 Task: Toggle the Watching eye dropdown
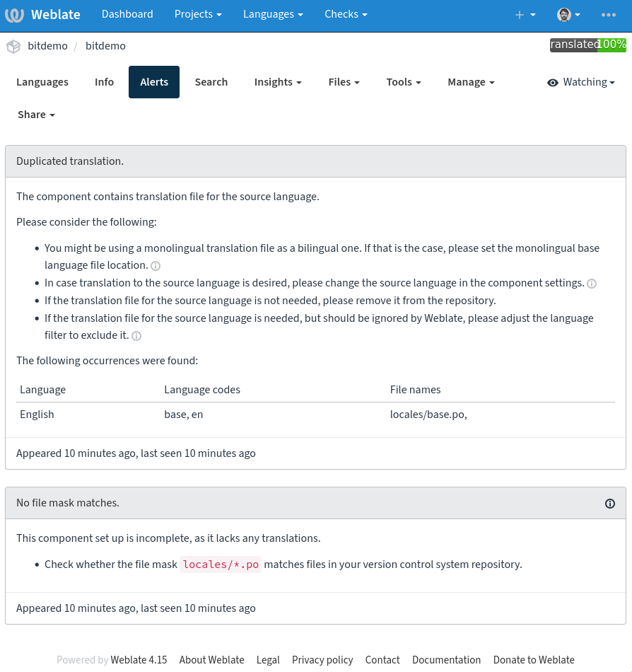point(581,82)
